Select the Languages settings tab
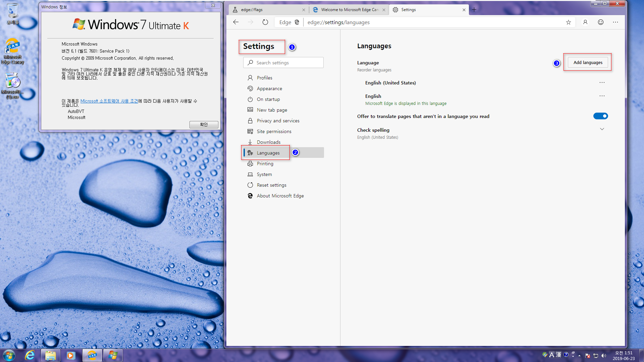The height and width of the screenshot is (362, 644). pos(268,153)
